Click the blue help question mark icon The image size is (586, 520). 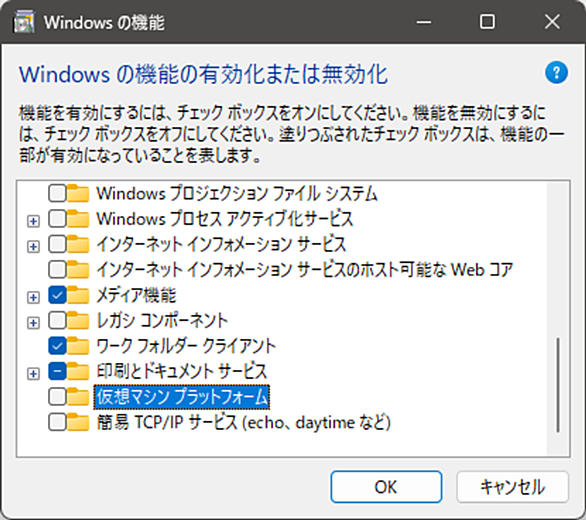pyautogui.click(x=556, y=73)
